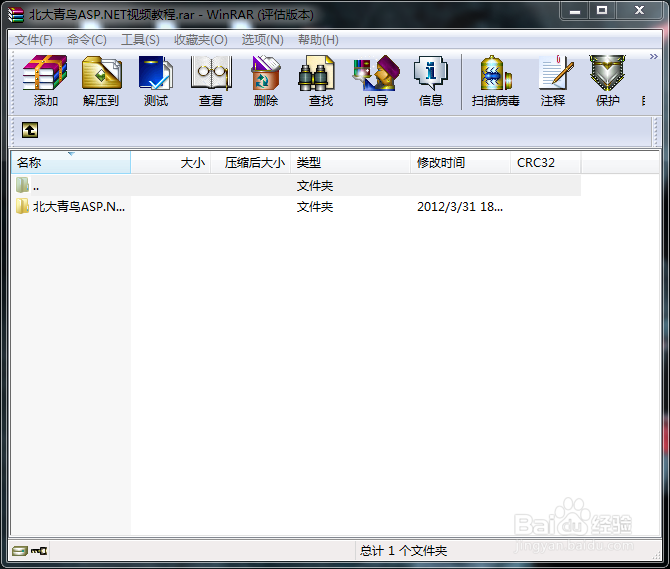Open the Favorites (收藏夹) menu
Image resolution: width=670 pixels, height=569 pixels.
click(x=201, y=40)
